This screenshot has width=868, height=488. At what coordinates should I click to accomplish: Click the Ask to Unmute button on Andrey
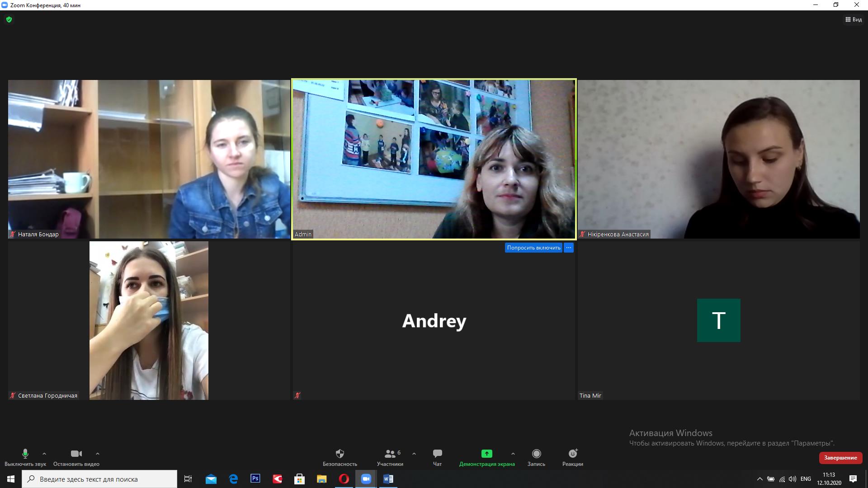click(533, 248)
